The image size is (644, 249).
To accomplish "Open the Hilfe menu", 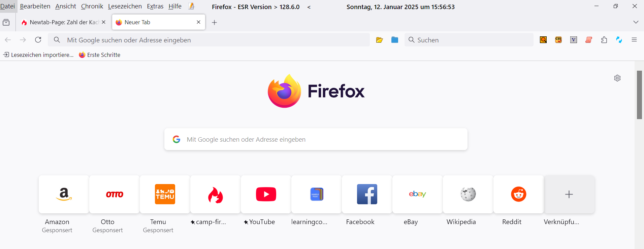I will tap(175, 6).
